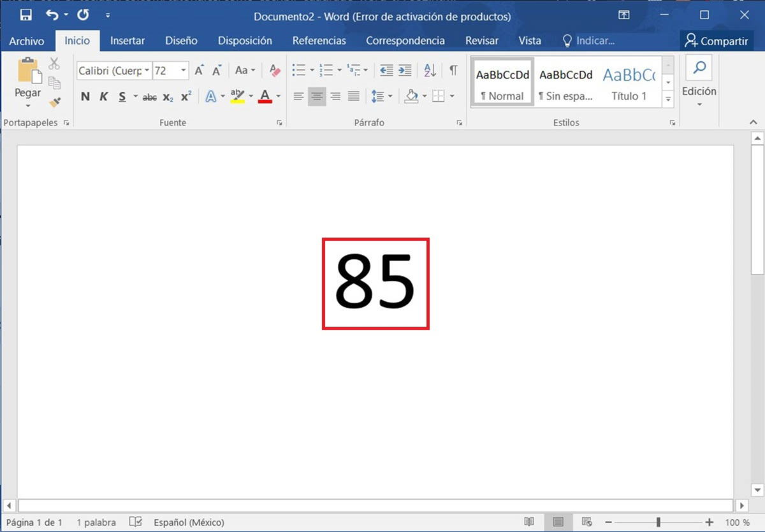Expand the line spacing options

[389, 96]
